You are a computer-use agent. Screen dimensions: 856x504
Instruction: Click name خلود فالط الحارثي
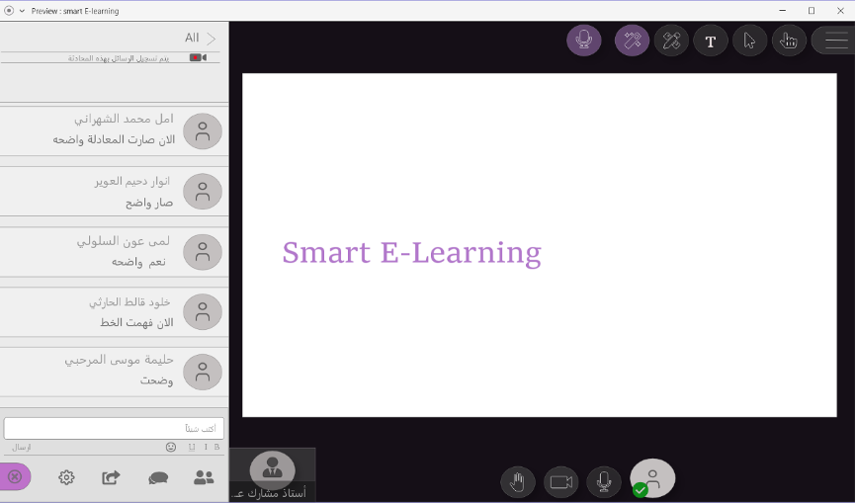(x=129, y=302)
